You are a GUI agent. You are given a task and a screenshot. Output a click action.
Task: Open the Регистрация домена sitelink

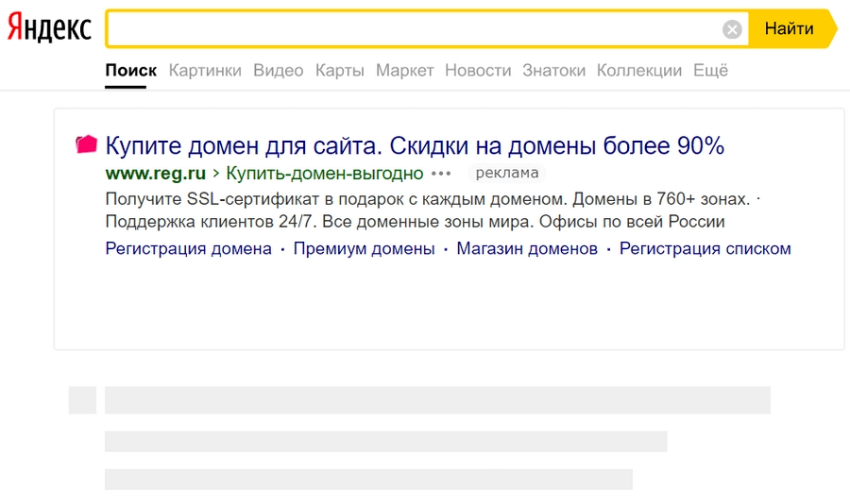pyautogui.click(x=188, y=248)
